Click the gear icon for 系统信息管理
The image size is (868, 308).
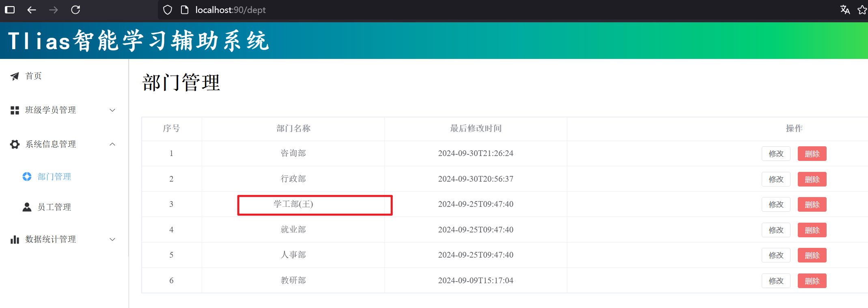pyautogui.click(x=15, y=144)
